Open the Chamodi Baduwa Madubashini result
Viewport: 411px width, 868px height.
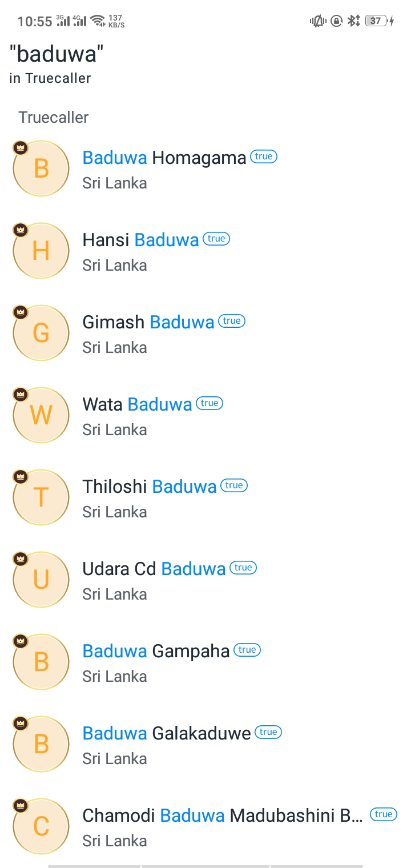(x=205, y=826)
